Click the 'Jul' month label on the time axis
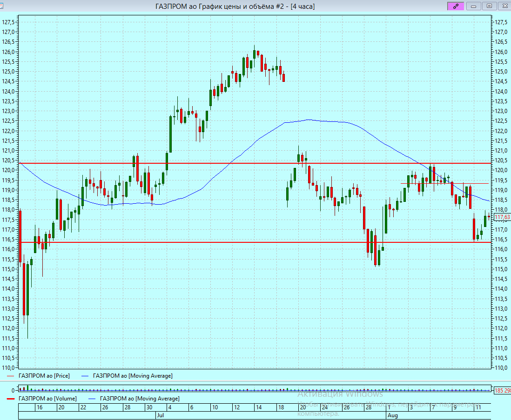Image resolution: width=511 pixels, height=420 pixels. point(161,415)
